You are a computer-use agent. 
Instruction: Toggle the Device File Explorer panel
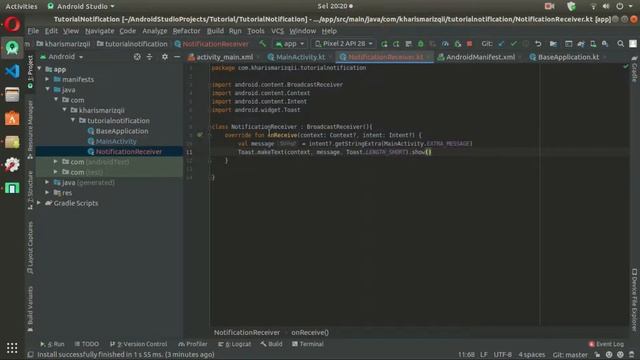[634, 300]
